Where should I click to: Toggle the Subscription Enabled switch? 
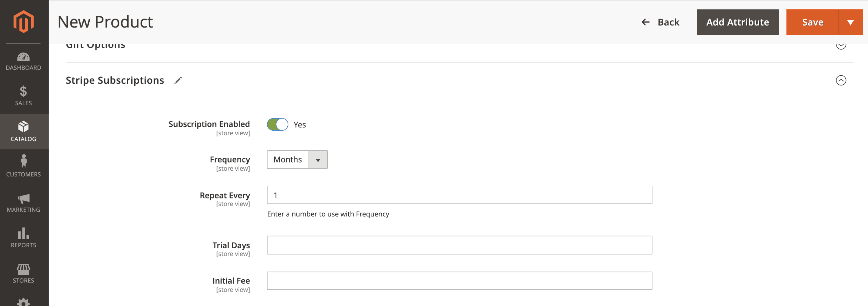point(277,125)
